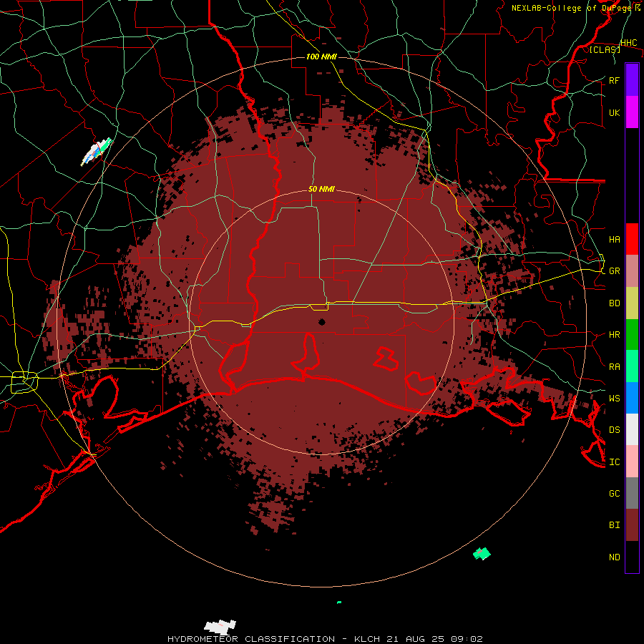Screen dimensions: 644x644
Task: Select the gray GC ground clutter swatch
Action: [632, 493]
